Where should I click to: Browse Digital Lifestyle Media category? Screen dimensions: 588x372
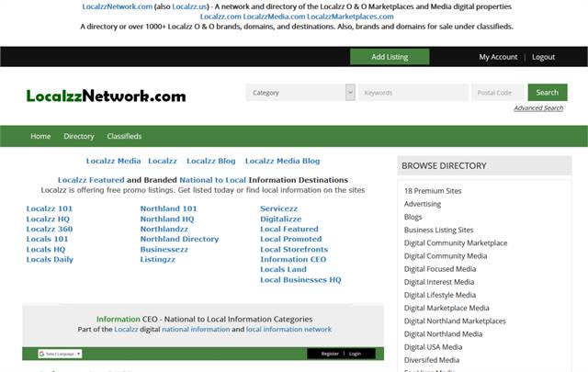440,295
